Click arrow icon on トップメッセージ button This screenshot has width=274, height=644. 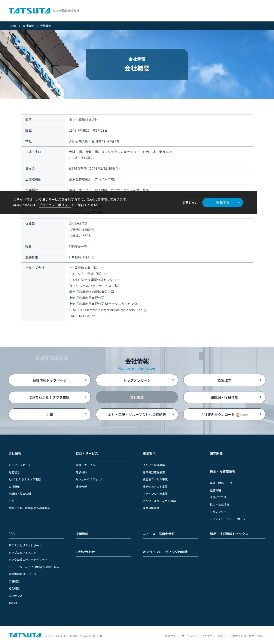pos(173,380)
